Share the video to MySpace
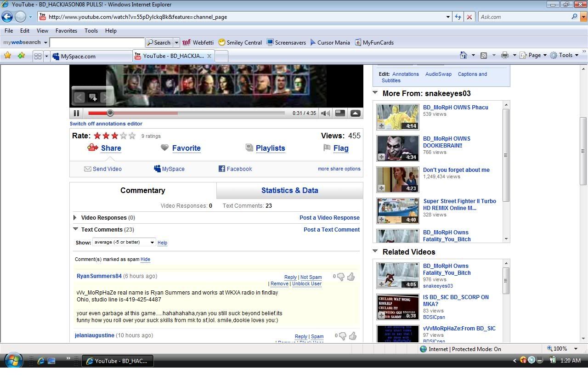The height and width of the screenshot is (380, 588). click(169, 169)
